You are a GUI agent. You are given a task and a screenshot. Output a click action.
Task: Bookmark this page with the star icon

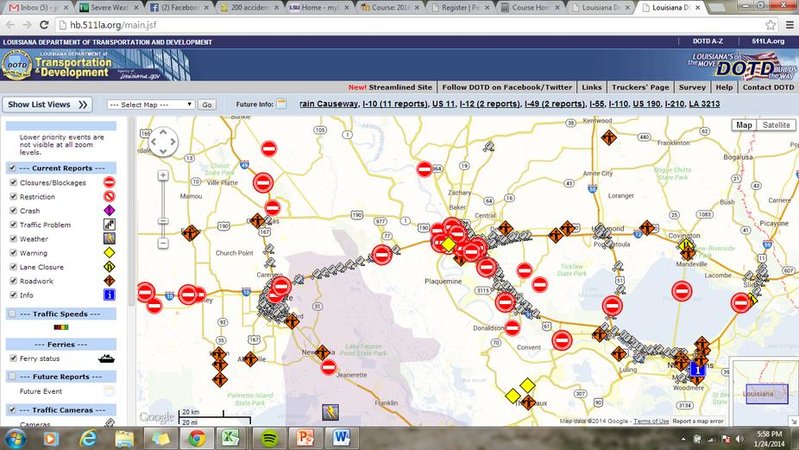(770, 25)
